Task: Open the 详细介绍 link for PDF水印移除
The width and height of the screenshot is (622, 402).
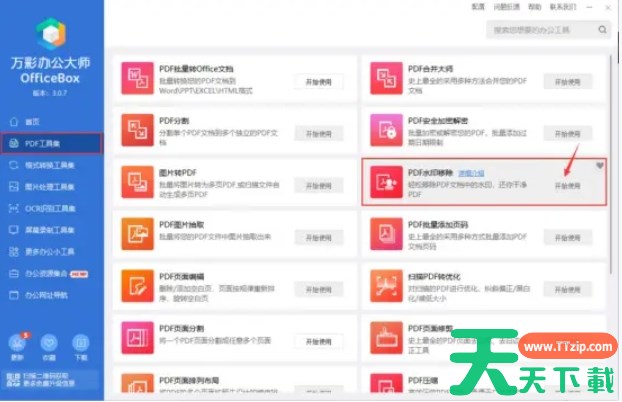Action: [471, 173]
